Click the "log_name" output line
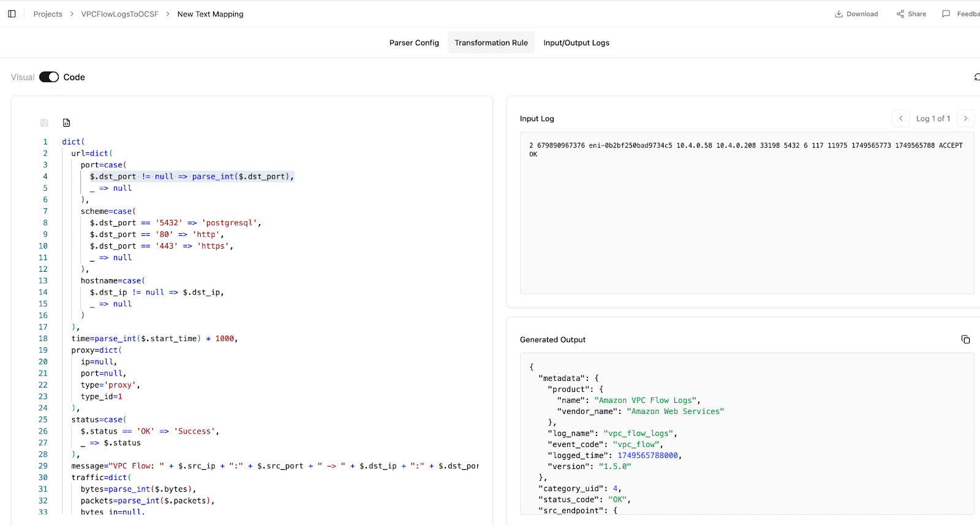980x526 pixels. pyautogui.click(x=612, y=434)
